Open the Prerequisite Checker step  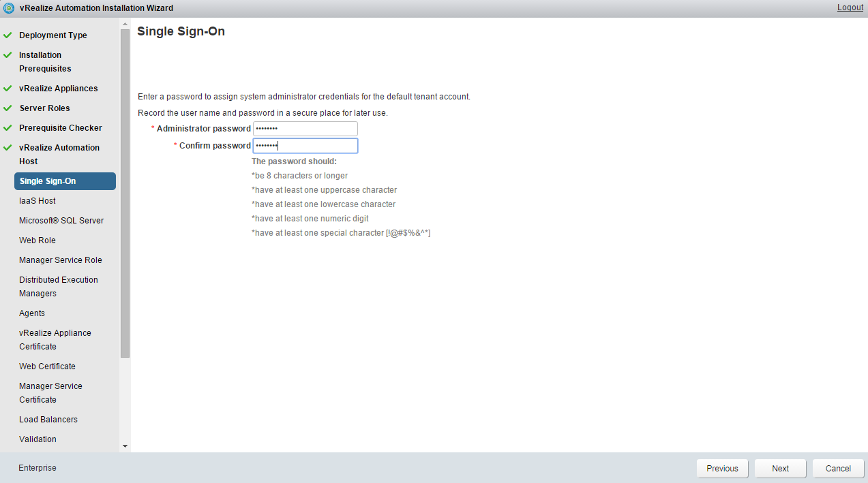point(61,128)
